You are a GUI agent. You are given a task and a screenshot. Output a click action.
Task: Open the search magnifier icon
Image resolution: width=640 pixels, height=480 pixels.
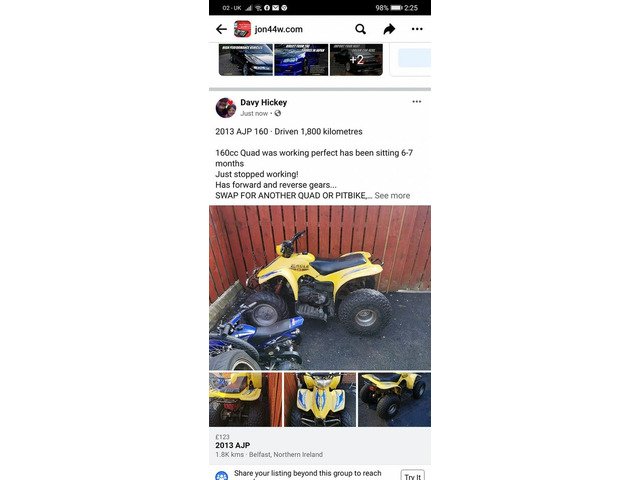pos(360,29)
